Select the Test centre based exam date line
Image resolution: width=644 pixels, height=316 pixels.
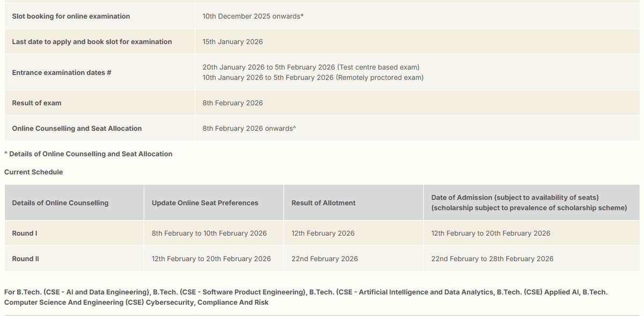(x=310, y=67)
